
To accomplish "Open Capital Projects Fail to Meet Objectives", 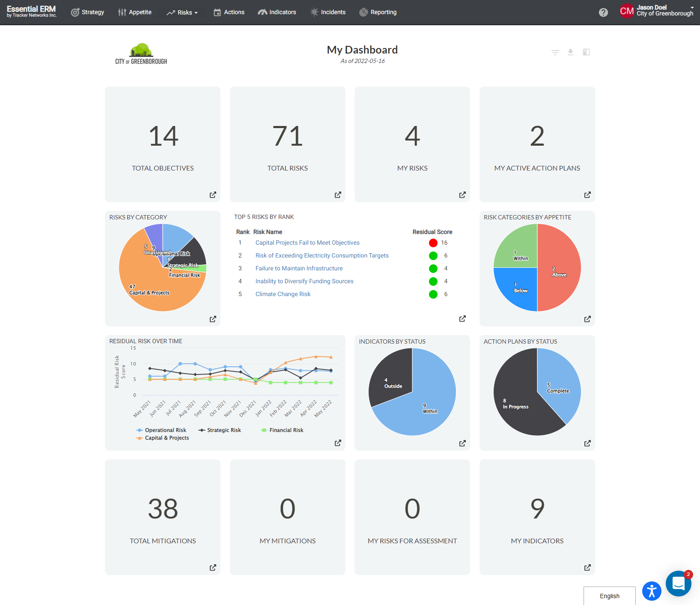I will pos(307,243).
